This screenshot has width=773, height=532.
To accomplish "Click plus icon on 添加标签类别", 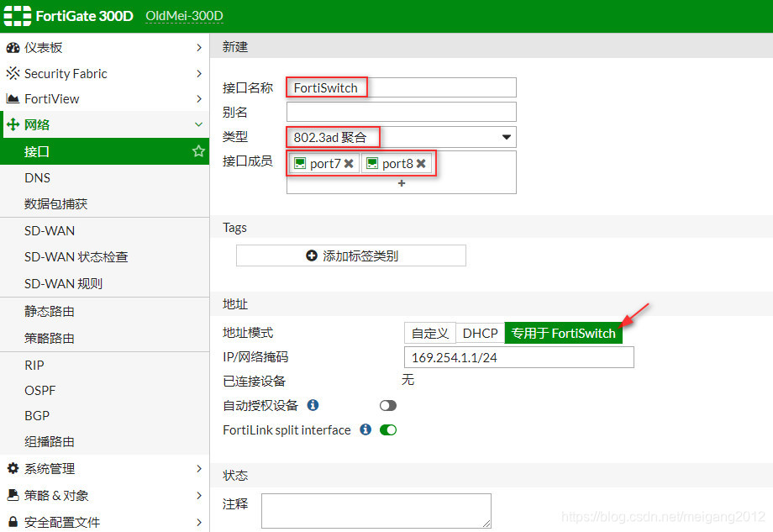I will 312,255.
